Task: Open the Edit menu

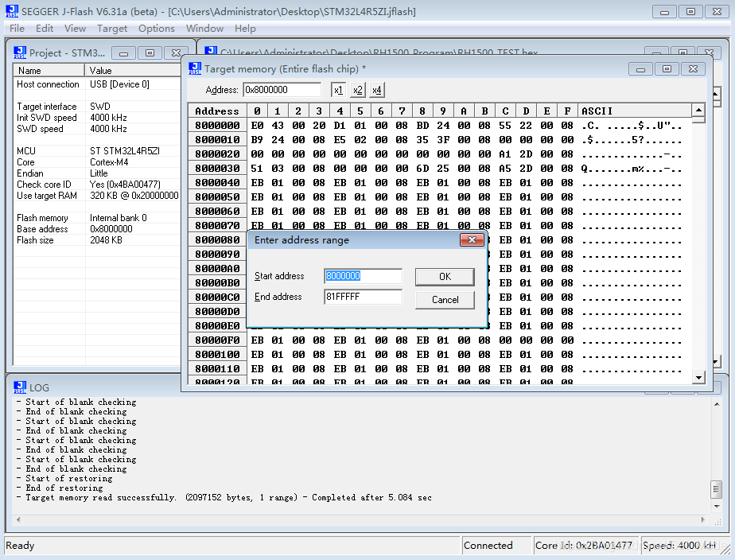Action: (45, 29)
